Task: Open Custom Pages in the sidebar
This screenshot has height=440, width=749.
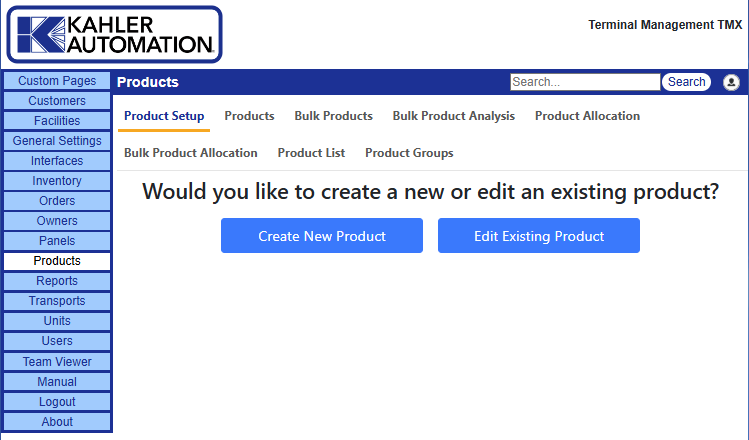Action: [57, 81]
